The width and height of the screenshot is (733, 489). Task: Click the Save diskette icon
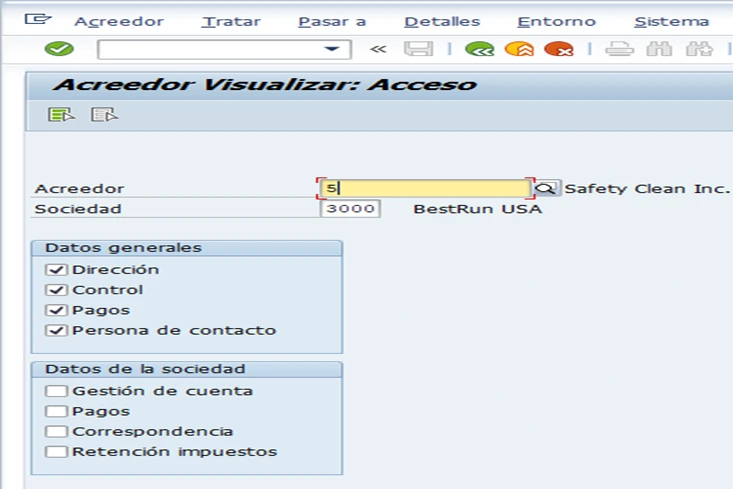tap(418, 49)
